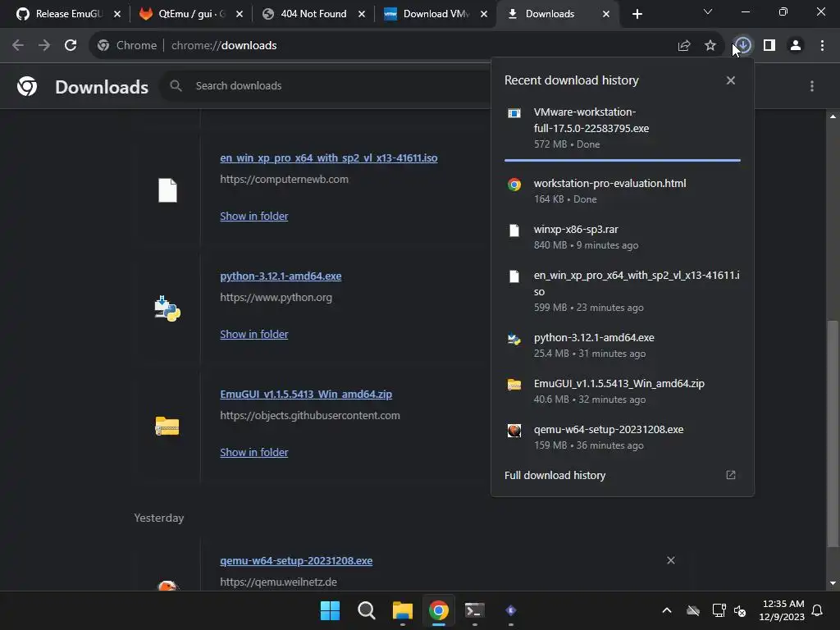The width and height of the screenshot is (840, 630).
Task: Close the 404 Not Found tab
Action: (x=362, y=14)
